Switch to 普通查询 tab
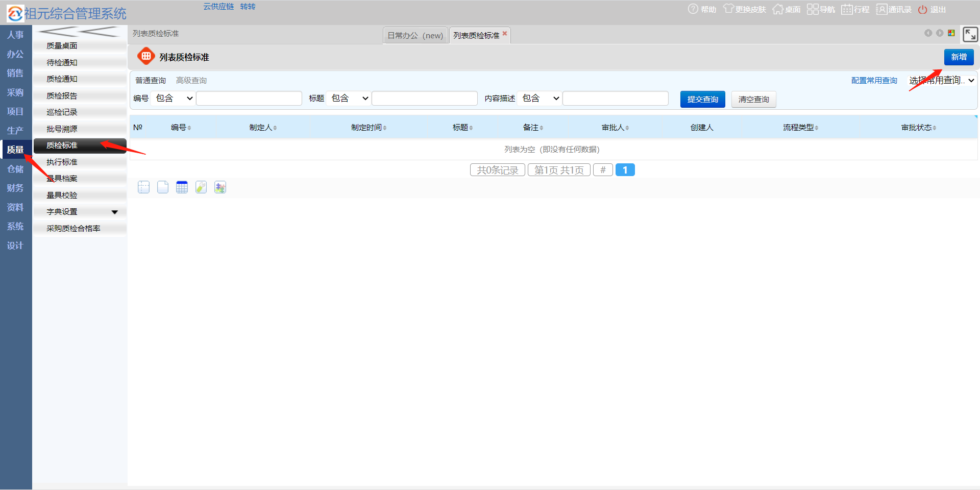Image resolution: width=980 pixels, height=490 pixels. [151, 81]
